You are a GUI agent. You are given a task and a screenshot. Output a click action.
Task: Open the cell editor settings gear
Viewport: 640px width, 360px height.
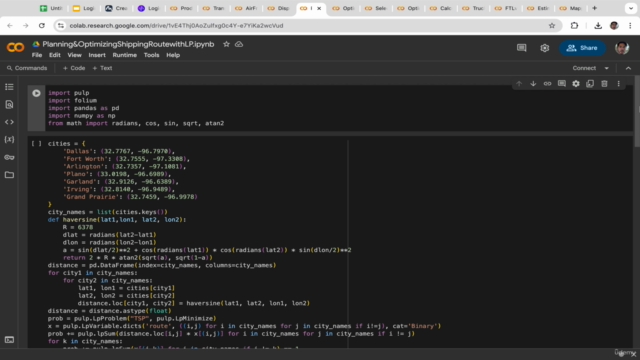pos(576,84)
